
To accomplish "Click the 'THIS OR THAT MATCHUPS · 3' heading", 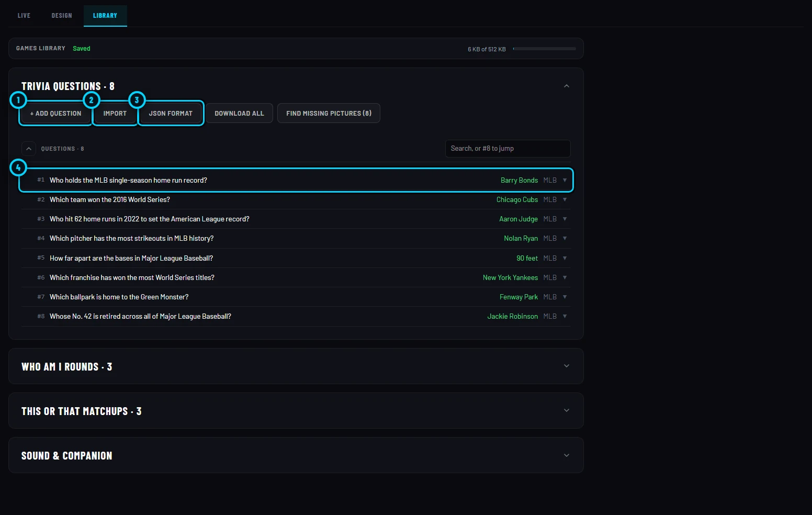I will coord(81,411).
